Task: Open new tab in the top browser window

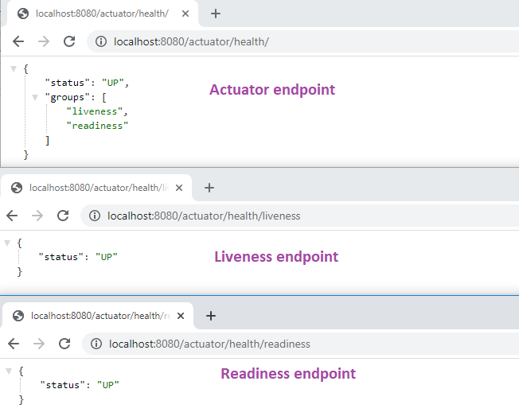Action: point(215,14)
